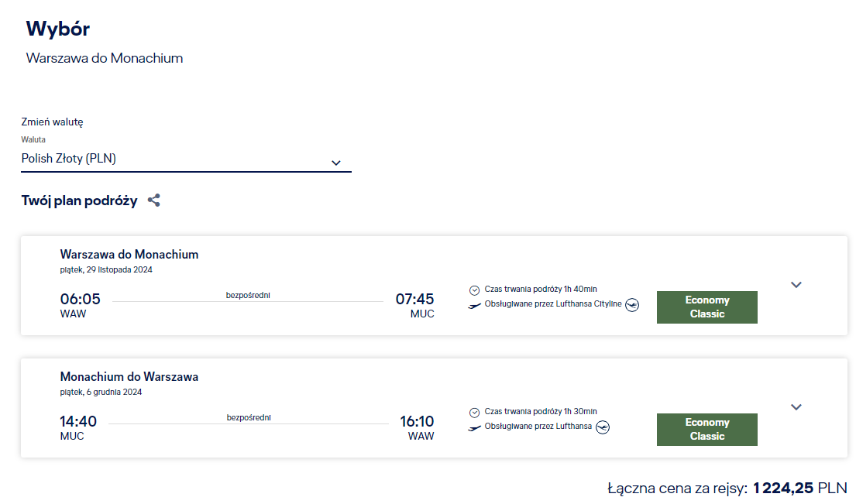Click the airplane icon near Obsługiwane przez Lufthansa
Image resolution: width=856 pixels, height=504 pixels.
[x=474, y=427]
